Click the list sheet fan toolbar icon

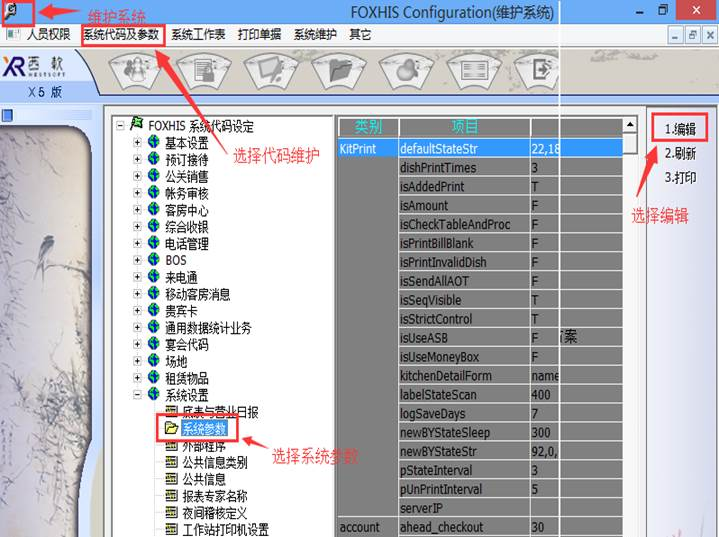(474, 70)
